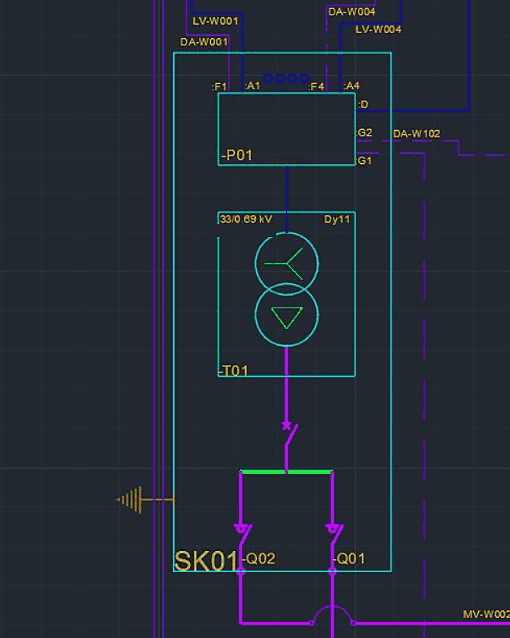Click the Dy11 vector group text

tap(337, 219)
